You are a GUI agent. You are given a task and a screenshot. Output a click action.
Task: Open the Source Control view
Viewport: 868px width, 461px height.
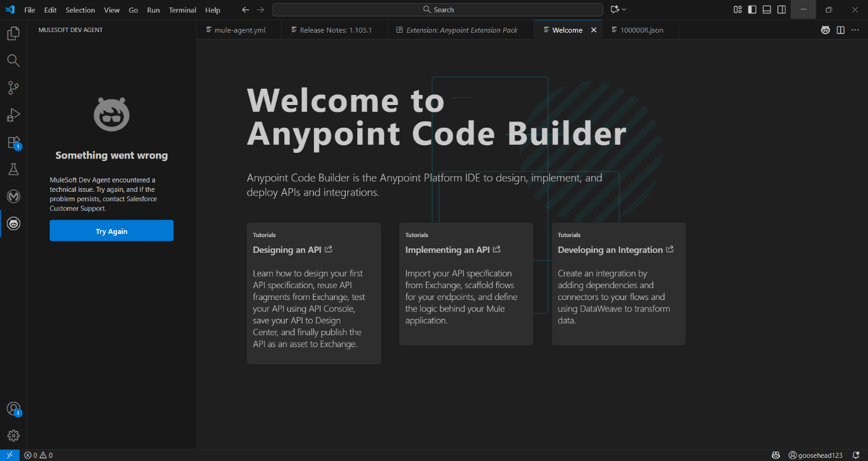click(x=13, y=88)
